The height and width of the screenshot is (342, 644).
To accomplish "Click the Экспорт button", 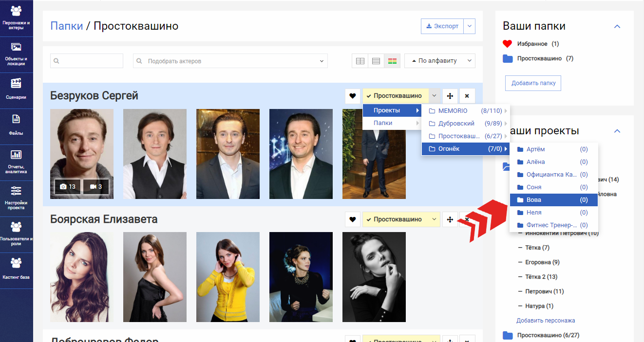I will pyautogui.click(x=442, y=26).
